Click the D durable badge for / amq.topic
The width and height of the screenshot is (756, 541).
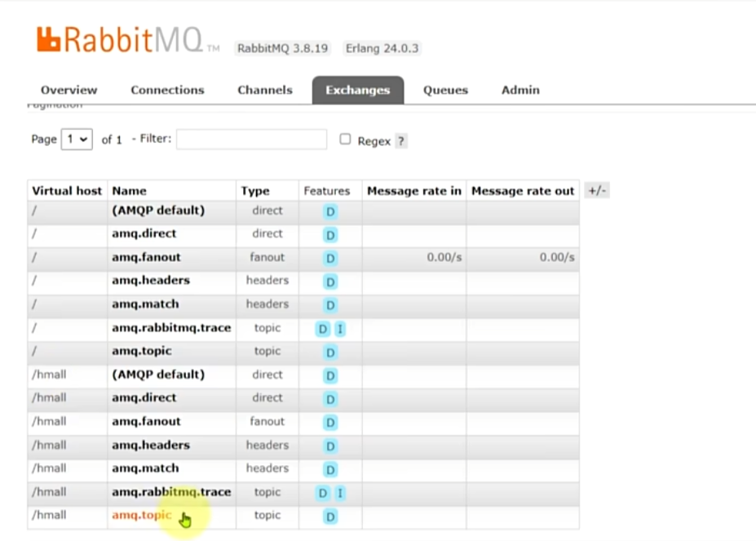(330, 353)
